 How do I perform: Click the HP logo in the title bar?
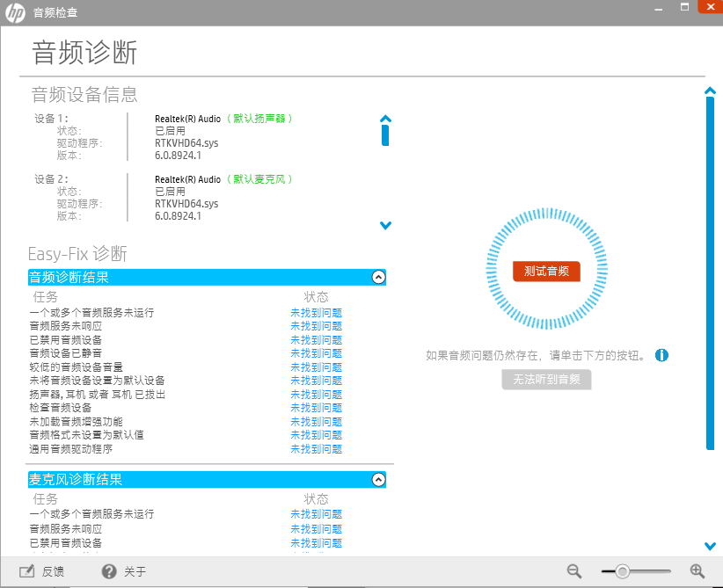click(x=14, y=13)
